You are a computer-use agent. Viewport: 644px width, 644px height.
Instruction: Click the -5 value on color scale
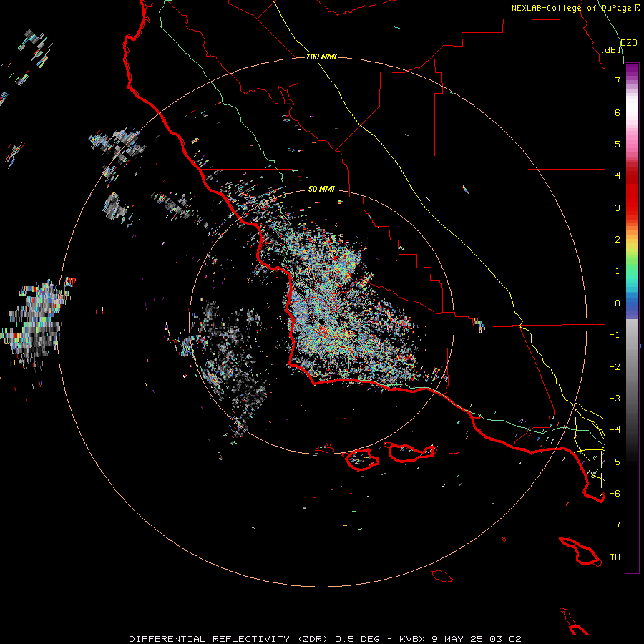[x=615, y=462]
